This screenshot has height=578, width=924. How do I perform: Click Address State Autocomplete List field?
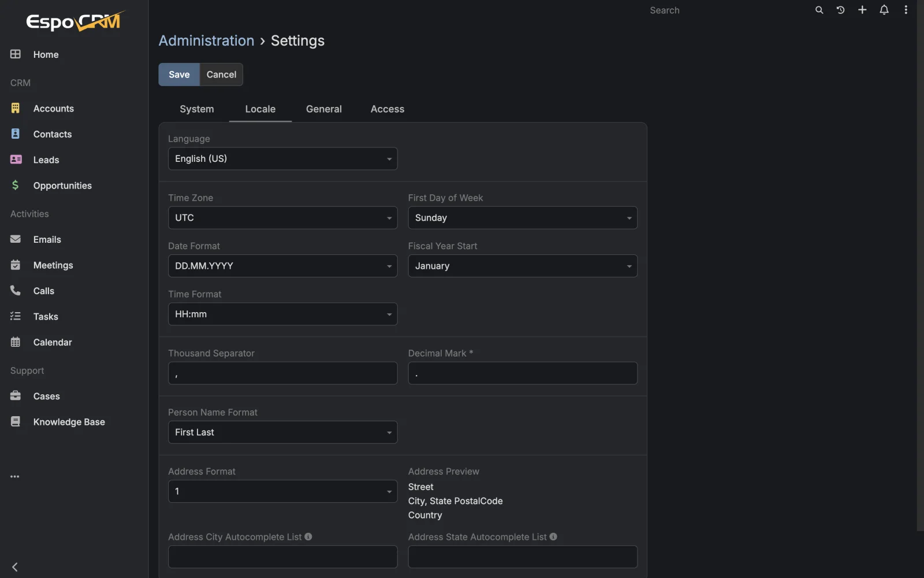pos(523,557)
